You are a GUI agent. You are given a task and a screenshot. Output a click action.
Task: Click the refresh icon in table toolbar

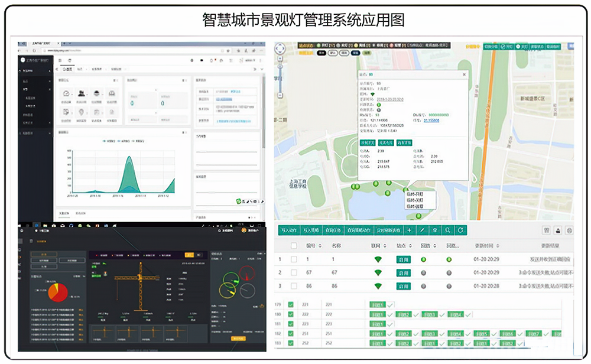(x=460, y=230)
